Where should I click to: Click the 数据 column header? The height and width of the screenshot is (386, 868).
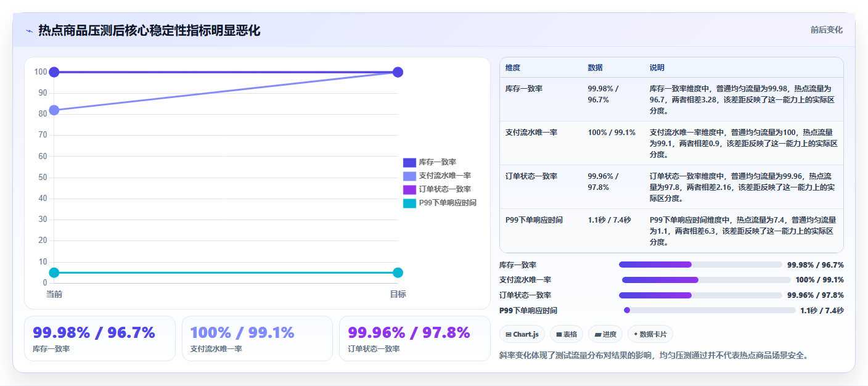click(x=596, y=68)
